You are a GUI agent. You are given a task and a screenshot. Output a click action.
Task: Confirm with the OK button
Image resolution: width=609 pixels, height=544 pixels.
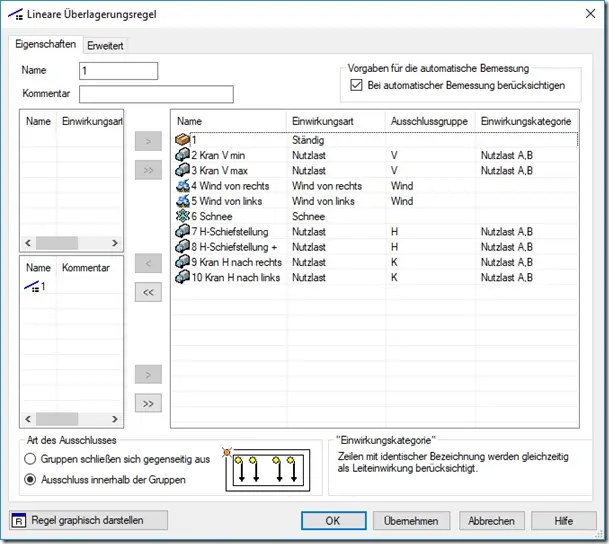(x=333, y=520)
